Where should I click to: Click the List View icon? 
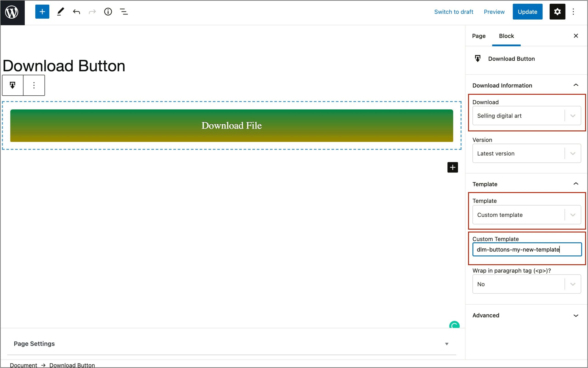click(x=123, y=11)
